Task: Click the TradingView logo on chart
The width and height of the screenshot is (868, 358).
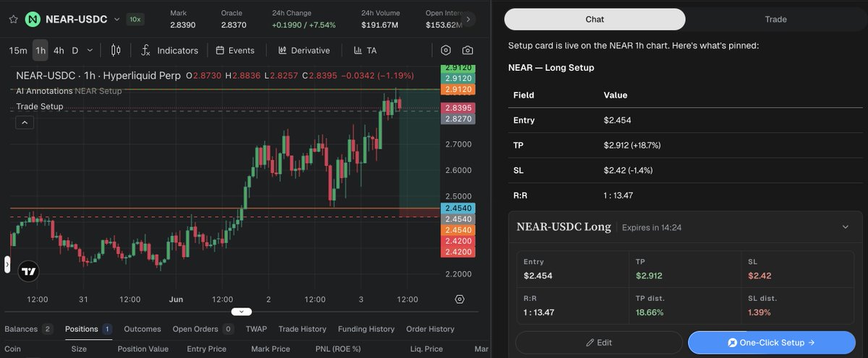Action: click(x=29, y=271)
